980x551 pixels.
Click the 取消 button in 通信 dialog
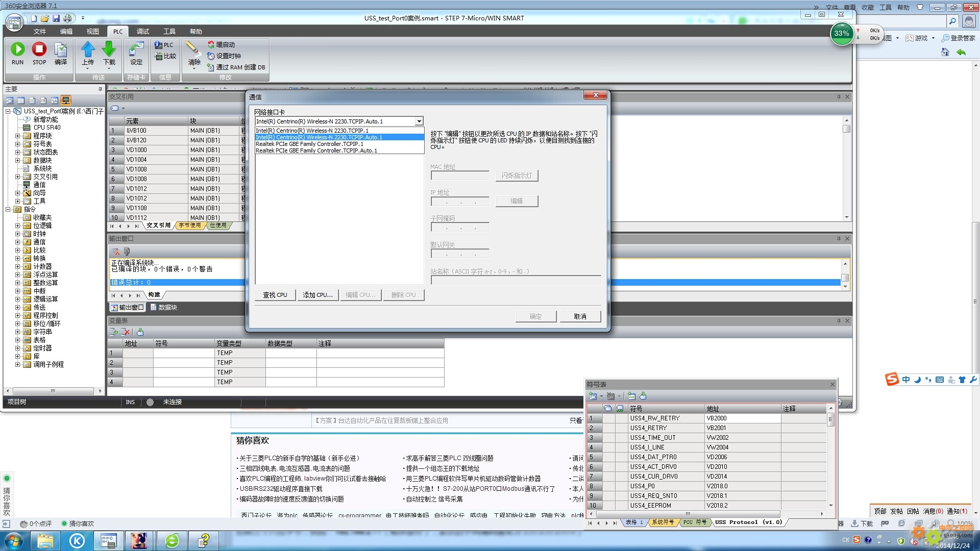pos(580,317)
